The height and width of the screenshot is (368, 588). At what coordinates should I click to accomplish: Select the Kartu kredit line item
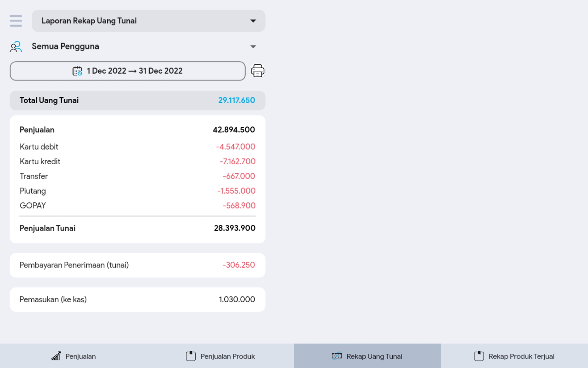(x=137, y=162)
